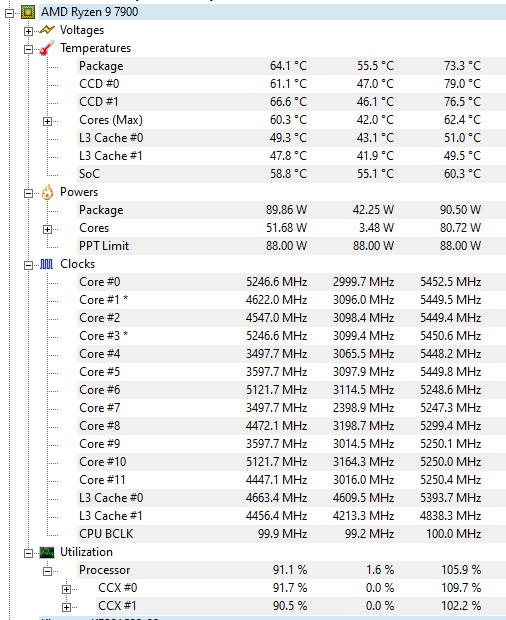The image size is (506, 620).
Task: Select the Clocks tree label
Action: tap(77, 264)
